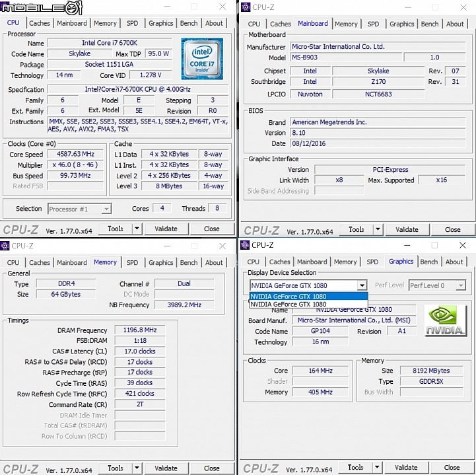
Task: Click the Core VID 1.278 V value
Action: point(151,75)
